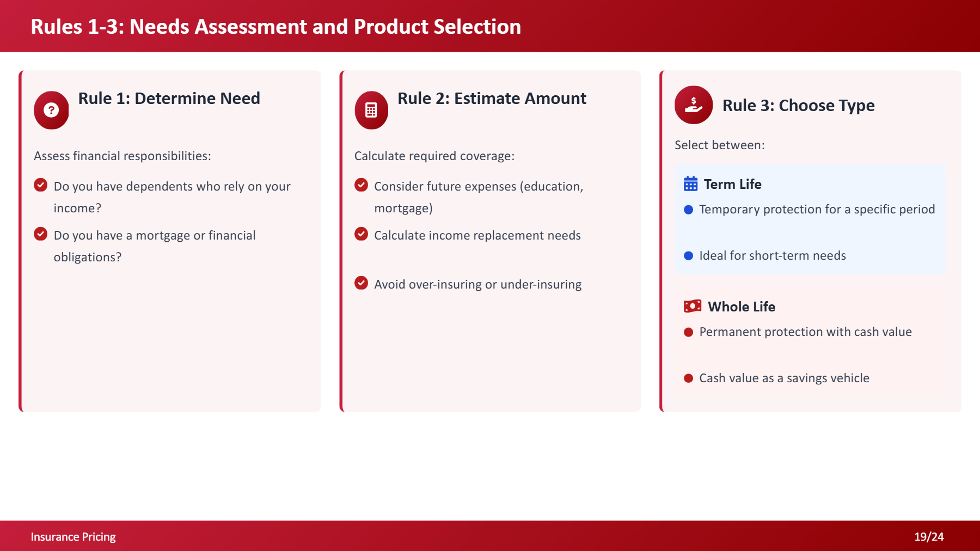The image size is (980, 551).
Task: Click the red bullet beside 'Permanent protection'
Action: point(688,332)
